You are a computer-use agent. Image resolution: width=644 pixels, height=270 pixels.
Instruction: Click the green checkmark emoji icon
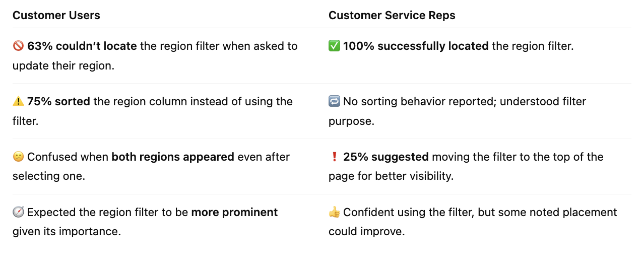(334, 46)
